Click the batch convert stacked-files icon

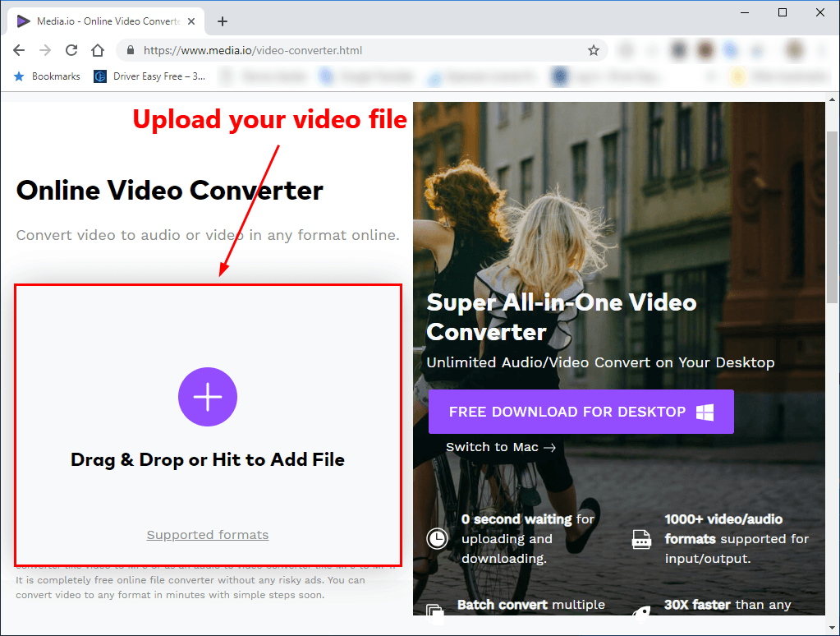pos(434,613)
